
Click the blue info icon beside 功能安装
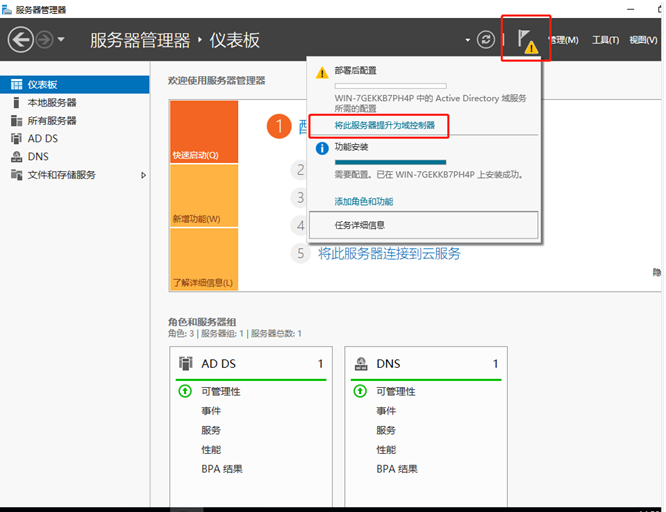point(322,148)
